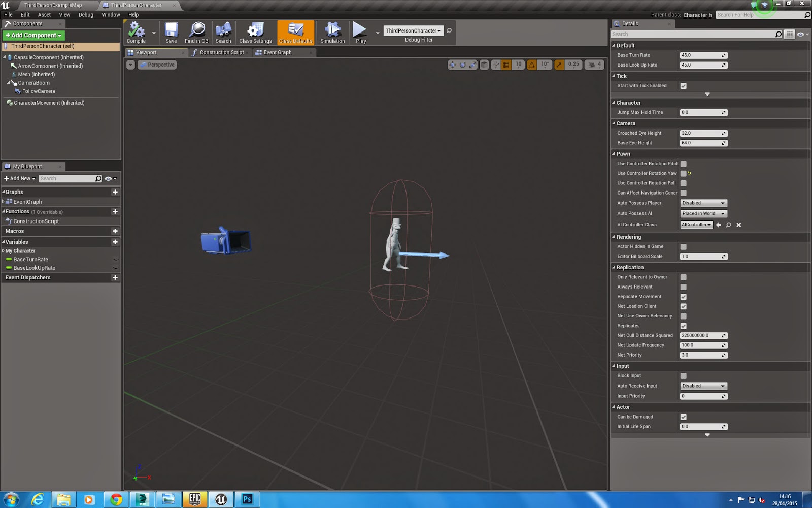Viewport: 812px width, 508px height.
Task: Click the Details property matrix grid icon
Action: click(790, 34)
